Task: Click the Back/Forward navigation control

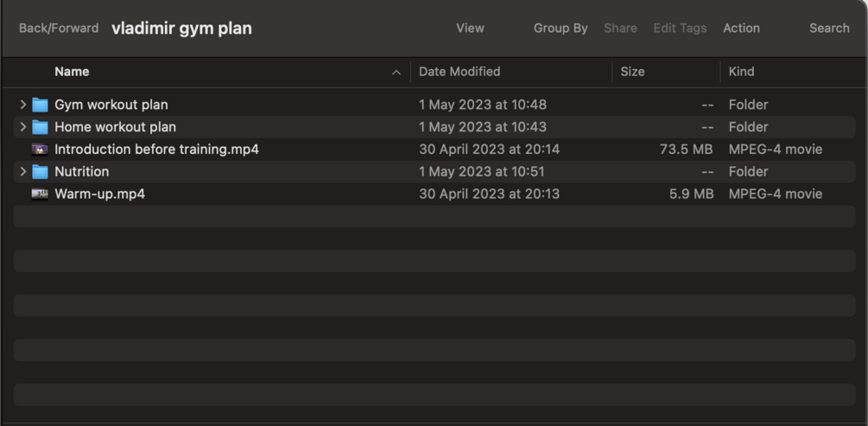Action: 59,29
